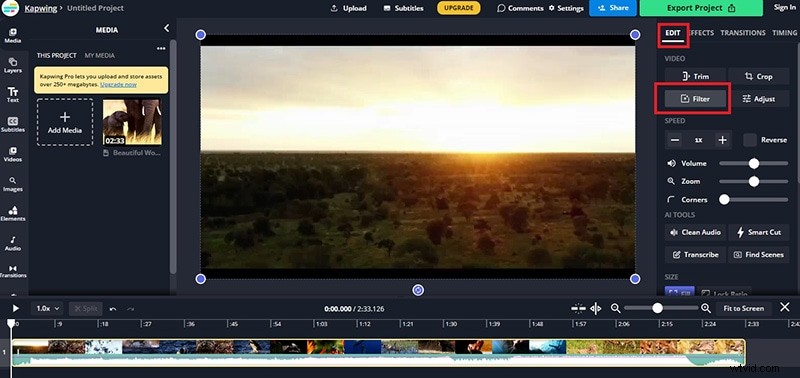Screen dimensions: 800x378
Task: Open the 1.0x playback speed dropdown
Action: point(47,309)
